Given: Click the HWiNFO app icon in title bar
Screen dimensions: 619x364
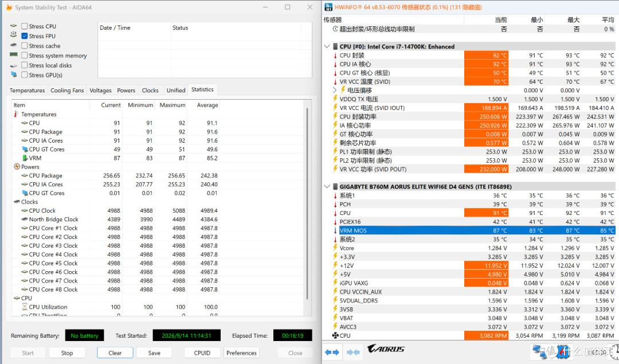Looking at the screenshot, I should click(x=328, y=7).
